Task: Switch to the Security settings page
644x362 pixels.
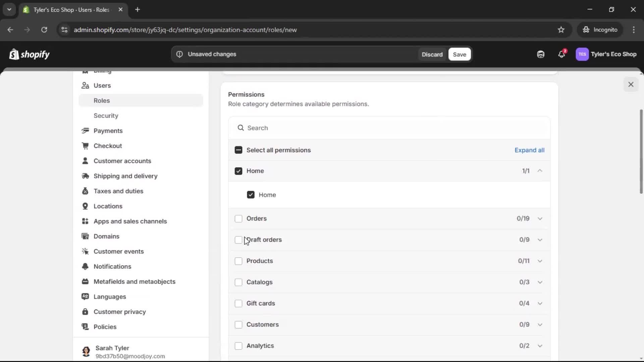Action: click(106, 116)
